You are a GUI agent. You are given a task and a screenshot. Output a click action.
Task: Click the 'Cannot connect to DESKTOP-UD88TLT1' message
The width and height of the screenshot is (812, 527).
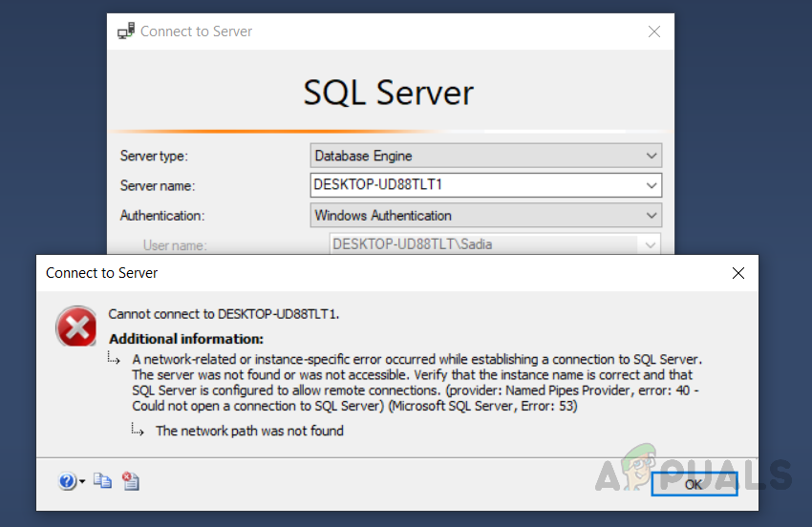pos(224,313)
